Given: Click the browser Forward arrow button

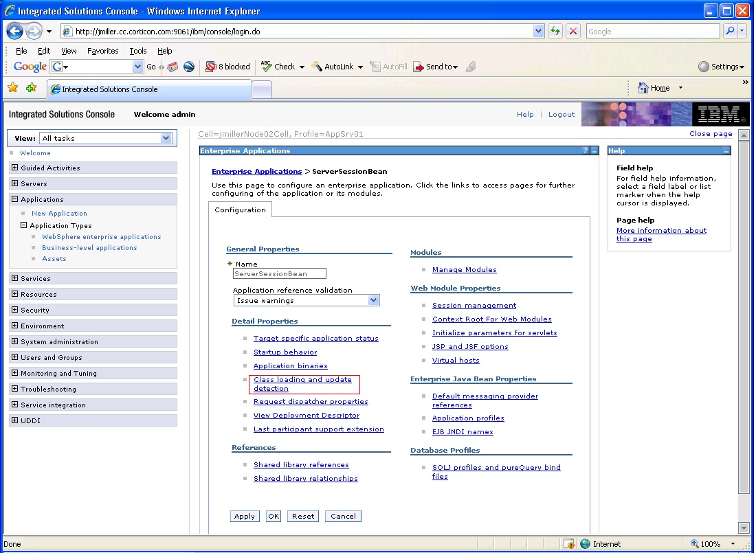Looking at the screenshot, I should [33, 32].
